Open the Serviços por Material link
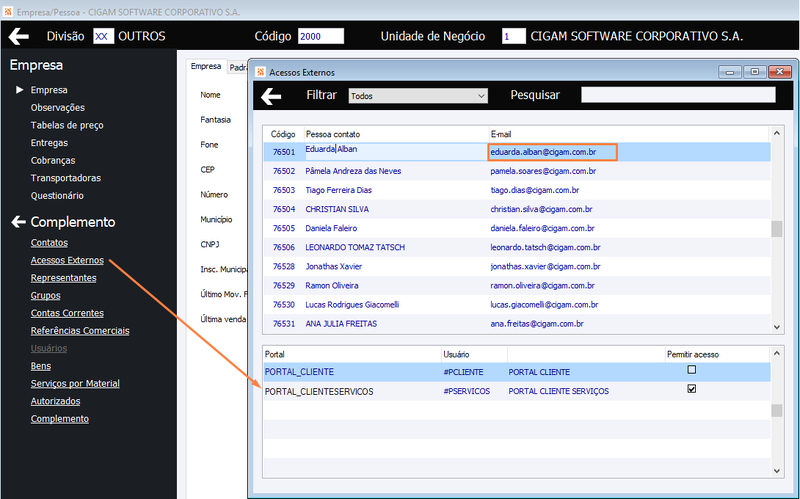Screen dimensions: 800x499 coord(75,384)
